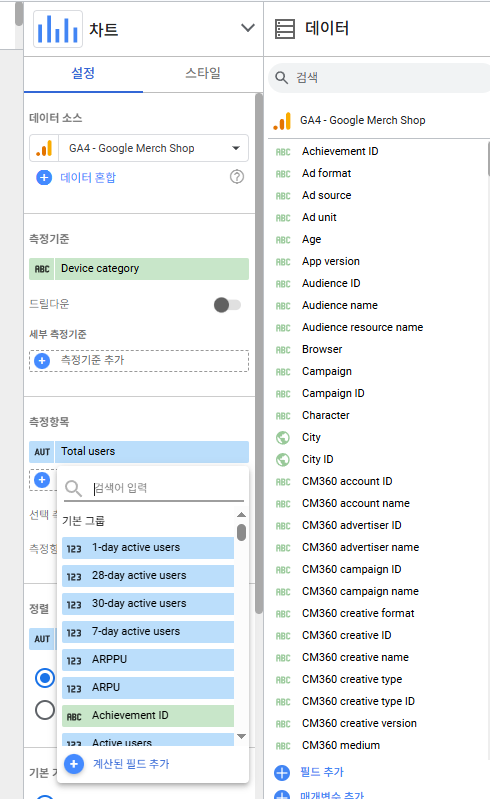Click the AUT aggregation icon on Total users
The image size is (490, 799).
[42, 452]
